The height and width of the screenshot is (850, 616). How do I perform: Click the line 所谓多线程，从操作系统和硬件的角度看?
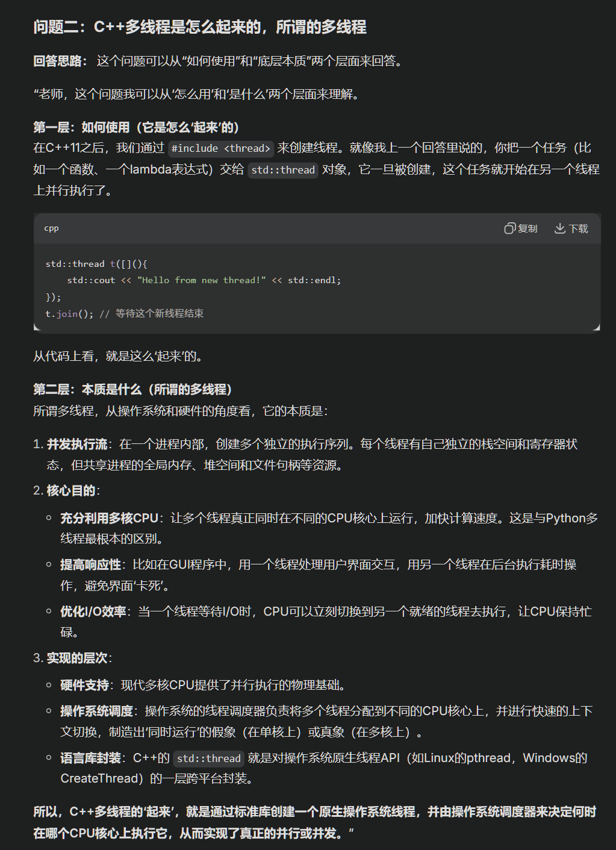[181, 411]
